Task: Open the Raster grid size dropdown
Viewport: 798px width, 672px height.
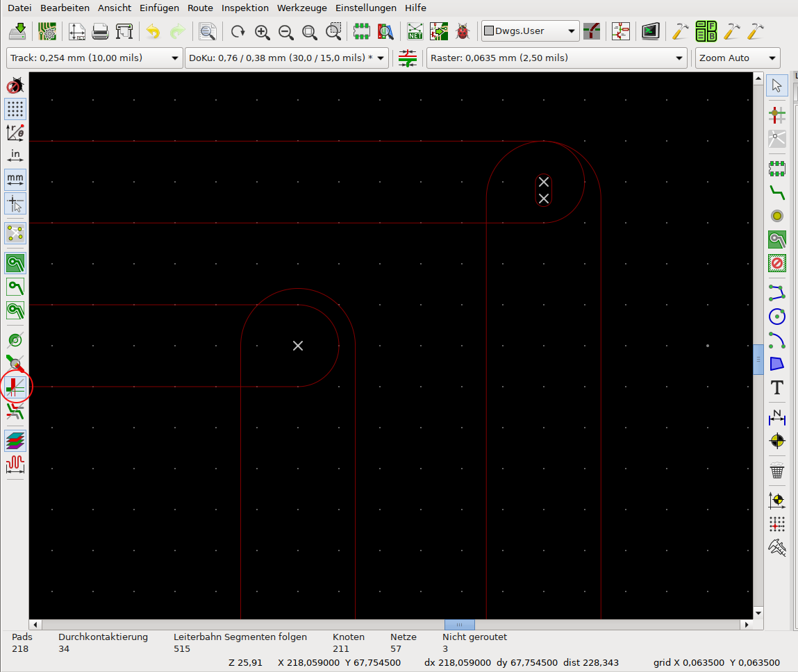Action: [557, 58]
